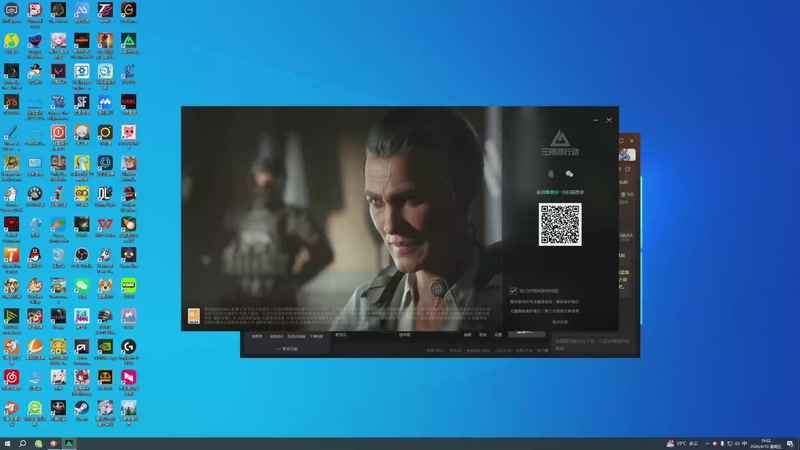Launch WPS Office from the desktop
The height and width of the screenshot is (450, 800).
pos(105,227)
